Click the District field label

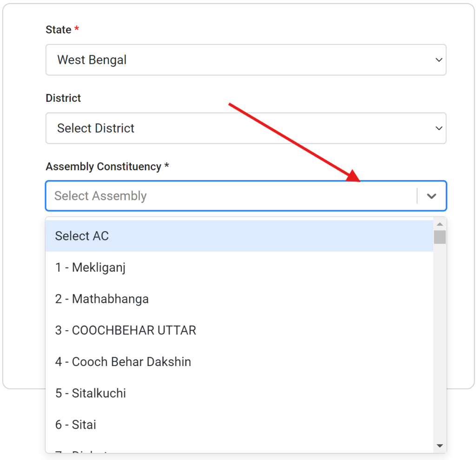63,98
